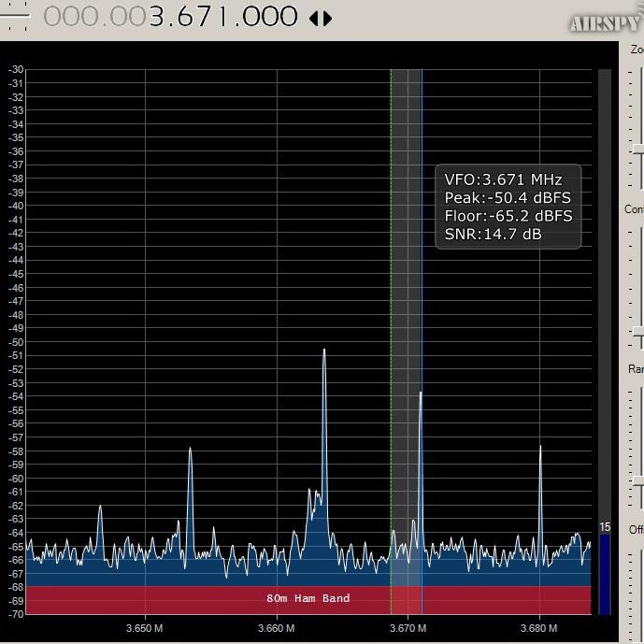Click the Contrast slider thumb
This screenshot has width=644, height=644.
638,331
